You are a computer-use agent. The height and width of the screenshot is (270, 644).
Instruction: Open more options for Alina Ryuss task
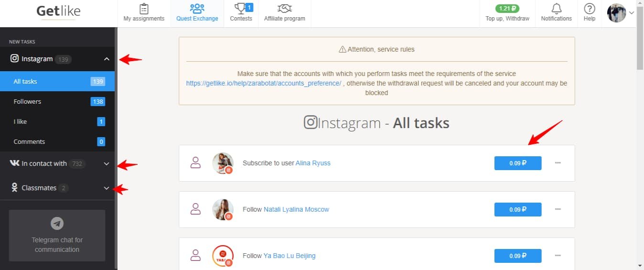click(x=558, y=163)
